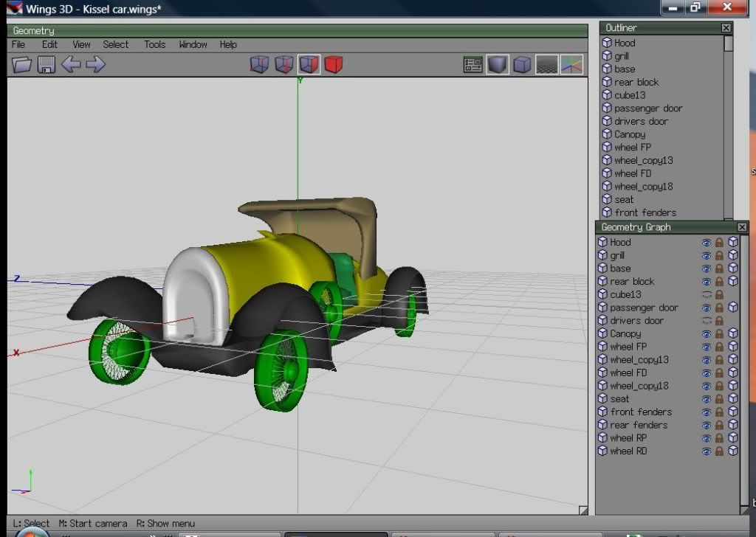756x537 pixels.
Task: Click the Save floppy disk icon
Action: 47,65
